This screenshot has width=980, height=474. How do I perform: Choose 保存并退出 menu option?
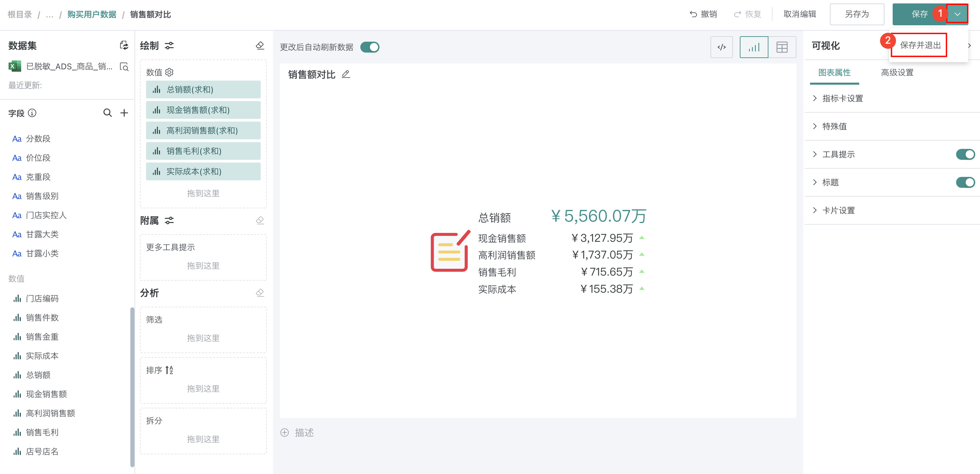[920, 45]
